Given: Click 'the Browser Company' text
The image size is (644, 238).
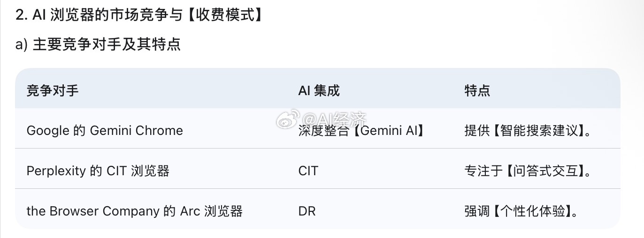Looking at the screenshot, I should (93, 211).
